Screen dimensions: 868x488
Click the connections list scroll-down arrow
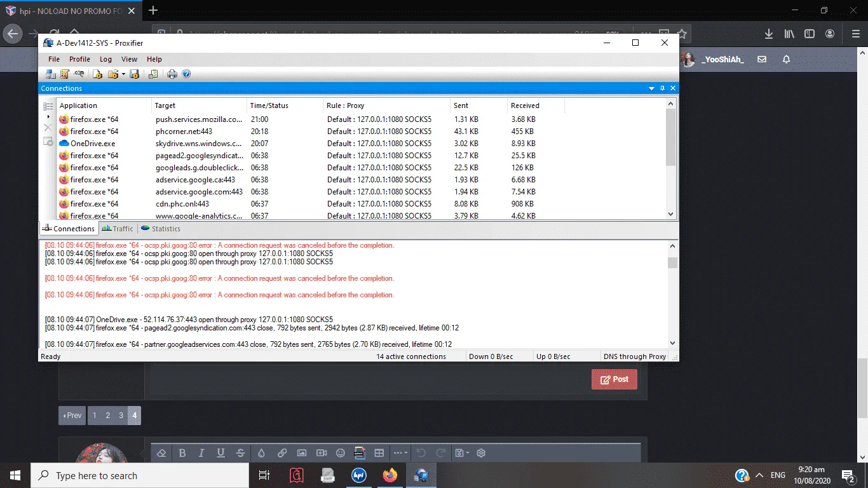[x=671, y=214]
